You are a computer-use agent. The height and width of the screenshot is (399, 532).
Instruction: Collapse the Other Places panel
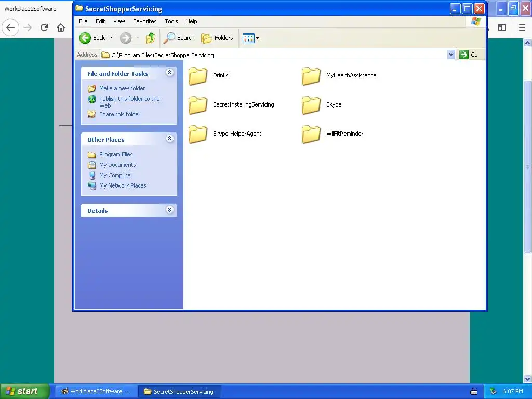[170, 138]
